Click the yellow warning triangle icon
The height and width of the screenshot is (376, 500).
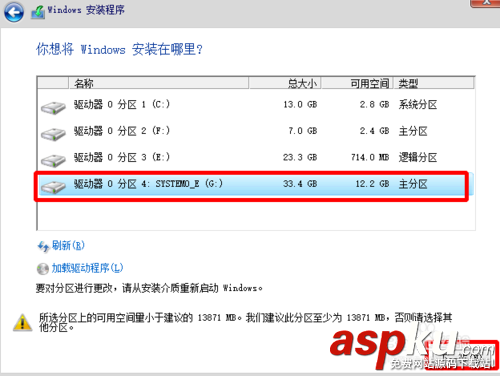(22, 323)
